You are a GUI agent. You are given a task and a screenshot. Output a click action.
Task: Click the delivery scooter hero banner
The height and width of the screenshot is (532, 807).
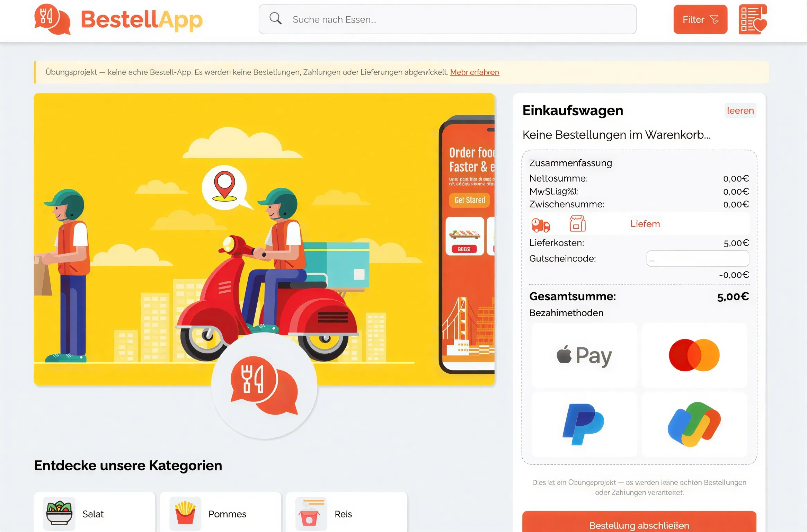(x=264, y=239)
